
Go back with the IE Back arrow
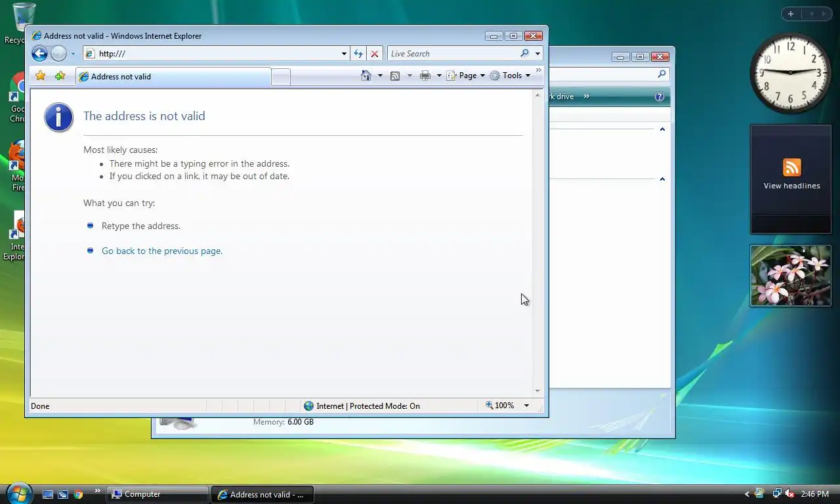pyautogui.click(x=39, y=54)
